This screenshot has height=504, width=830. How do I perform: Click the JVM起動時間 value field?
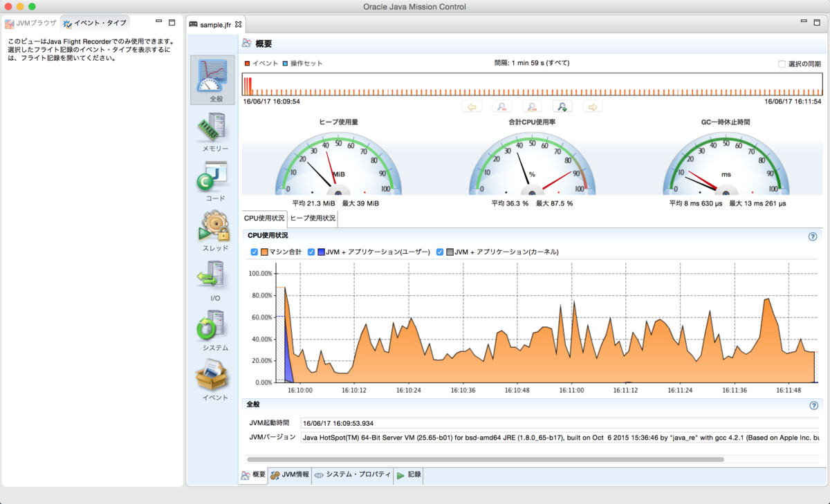pos(561,423)
